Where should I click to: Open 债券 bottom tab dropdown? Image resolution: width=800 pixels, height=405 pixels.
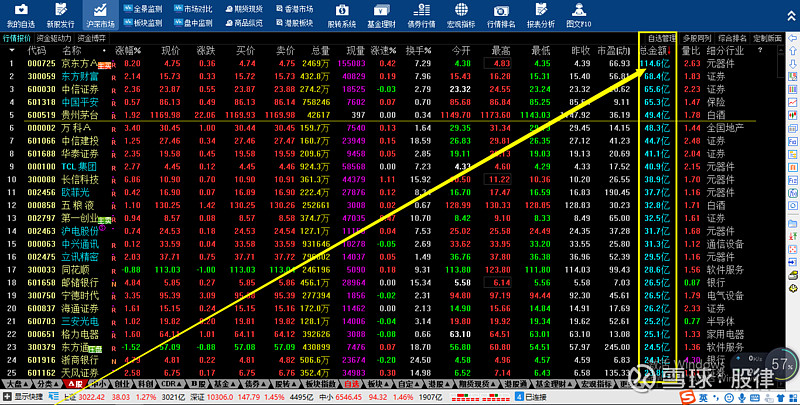click(x=254, y=383)
